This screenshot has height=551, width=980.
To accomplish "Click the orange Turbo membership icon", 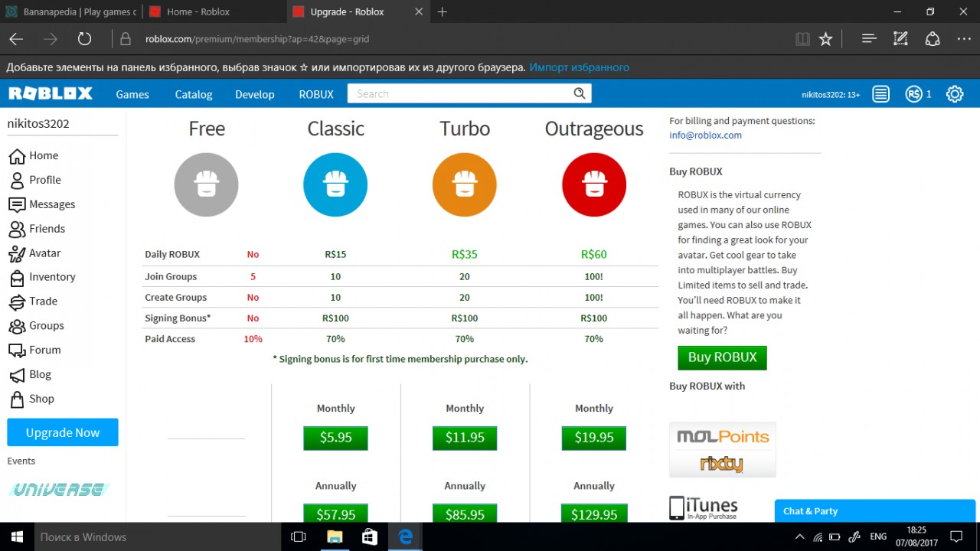I will pos(465,184).
